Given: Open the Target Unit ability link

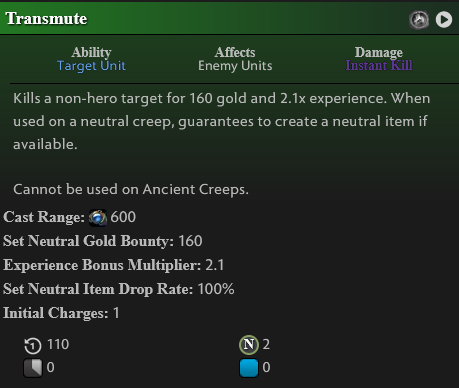Looking at the screenshot, I should (91, 66).
